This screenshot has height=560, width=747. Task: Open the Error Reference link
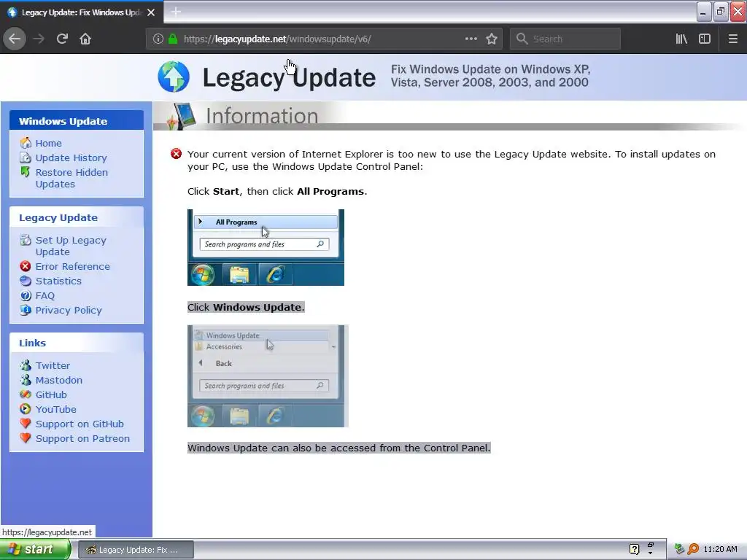tap(72, 267)
